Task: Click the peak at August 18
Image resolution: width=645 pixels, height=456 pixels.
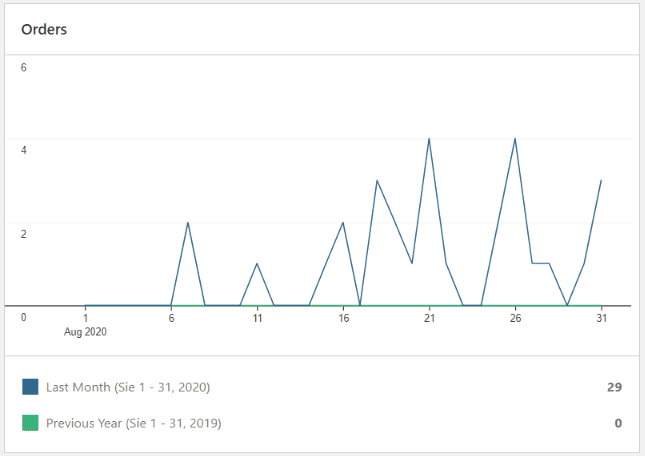Action: pyautogui.click(x=377, y=181)
